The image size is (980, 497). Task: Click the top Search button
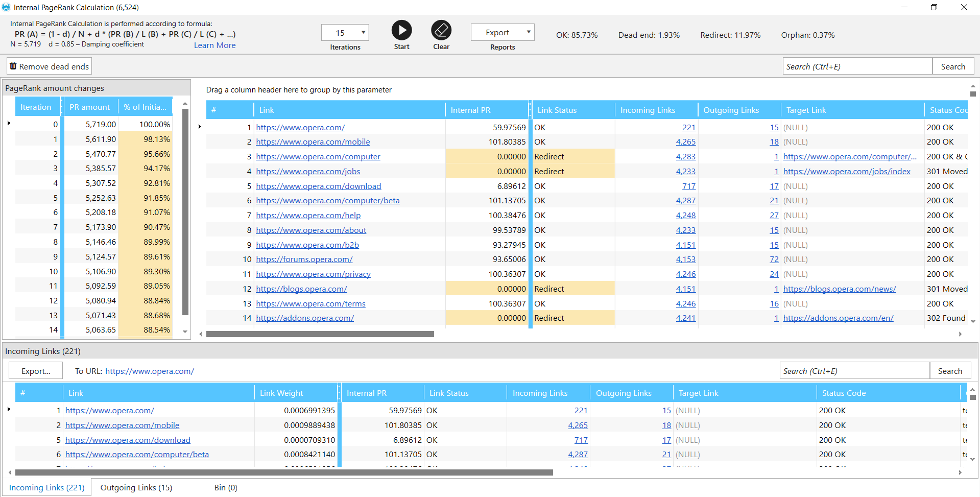click(953, 66)
